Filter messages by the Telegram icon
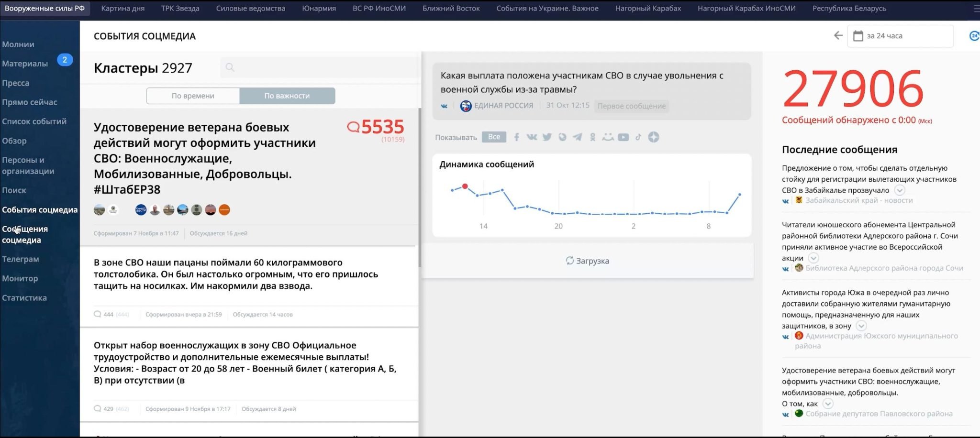980x438 pixels. pyautogui.click(x=578, y=137)
